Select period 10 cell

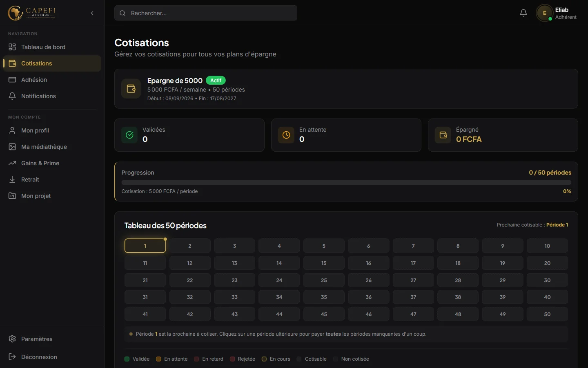click(x=547, y=246)
